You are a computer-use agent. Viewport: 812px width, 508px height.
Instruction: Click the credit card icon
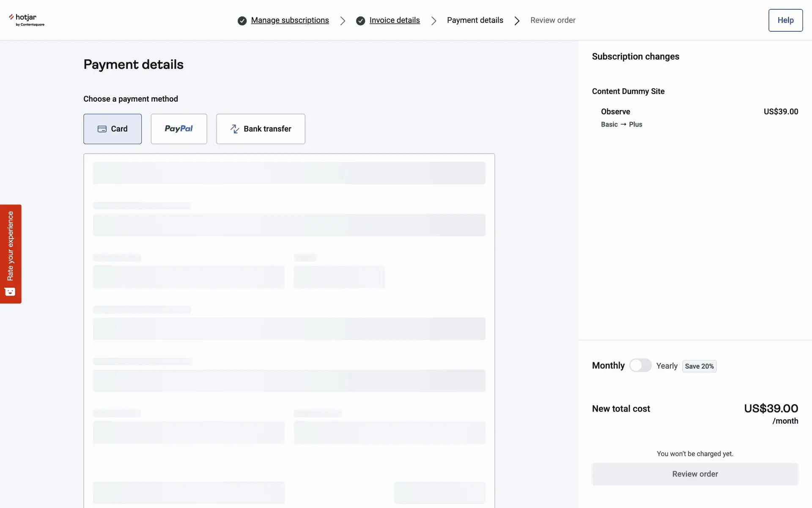(102, 129)
